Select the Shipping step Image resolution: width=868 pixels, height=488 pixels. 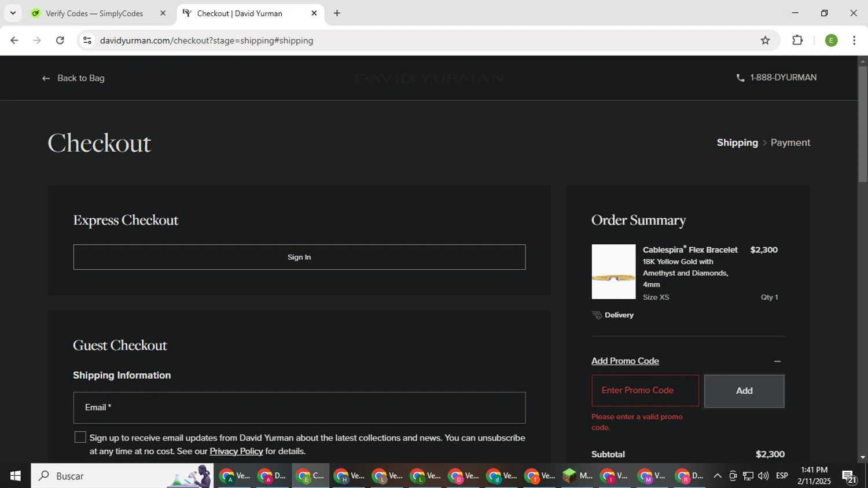point(737,142)
